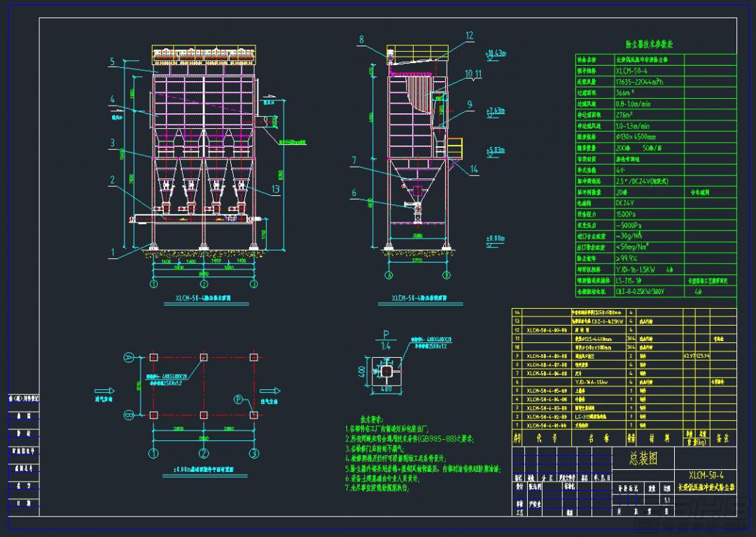Viewport: 756px width, 537px height.
Task: Select grid bubble A under the side view
Action: [389, 275]
